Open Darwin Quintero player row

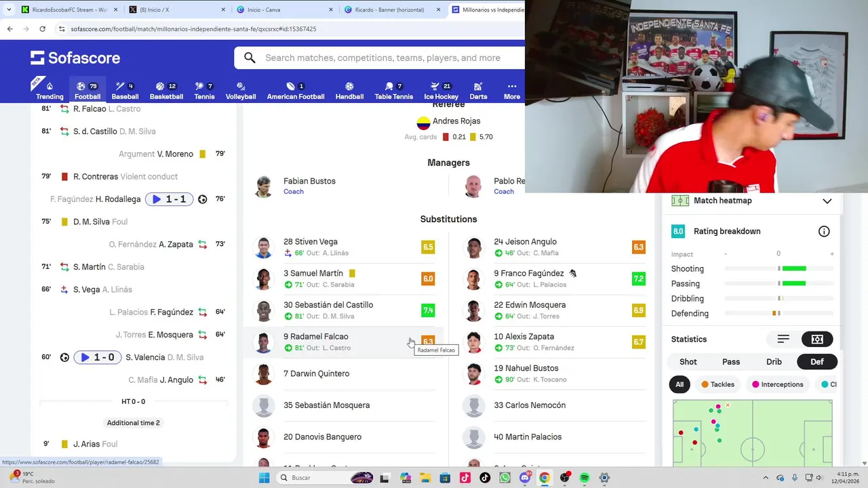point(344,373)
